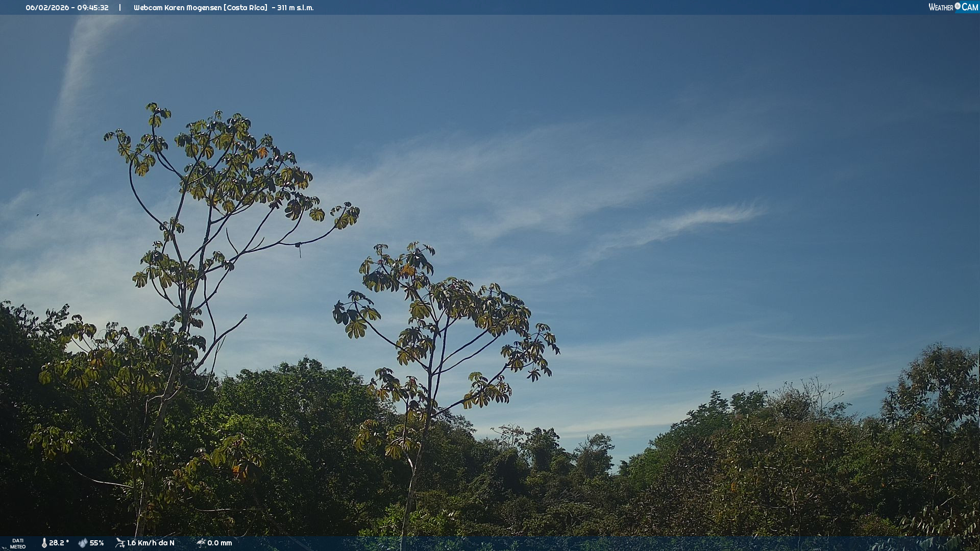Click the circle in WeatherCAM logo
980x551 pixels.
pos(958,6)
